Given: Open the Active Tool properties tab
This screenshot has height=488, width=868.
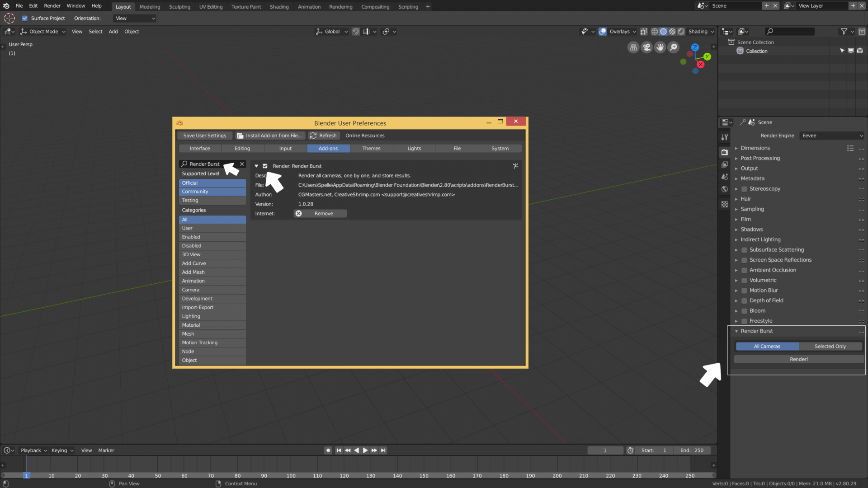Looking at the screenshot, I should point(724,136).
